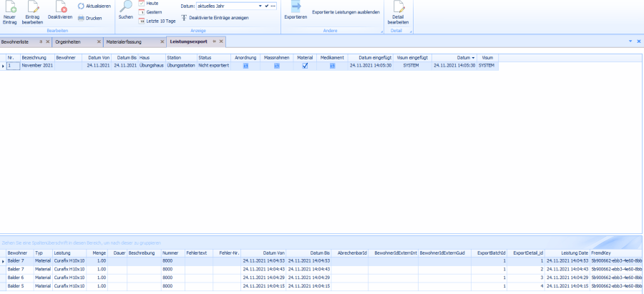This screenshot has width=644, height=294.
Task: Toggle Medikament checkbox in November 2021 row
Action: pos(332,66)
